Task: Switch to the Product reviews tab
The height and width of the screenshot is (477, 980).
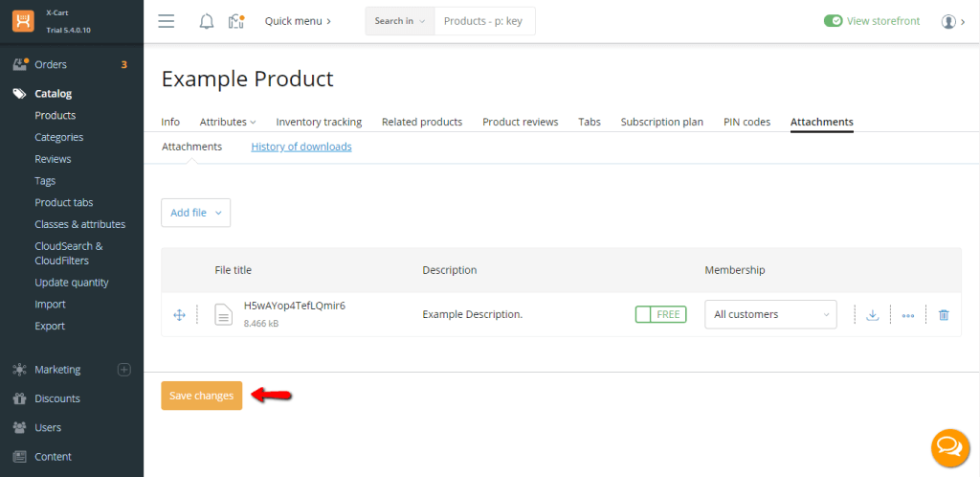Action: click(520, 122)
